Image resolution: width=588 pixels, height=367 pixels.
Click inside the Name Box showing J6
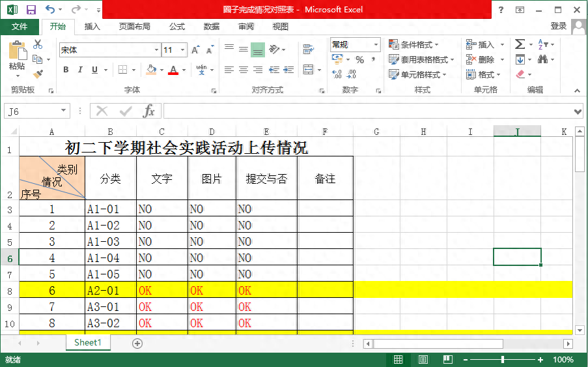(33, 111)
